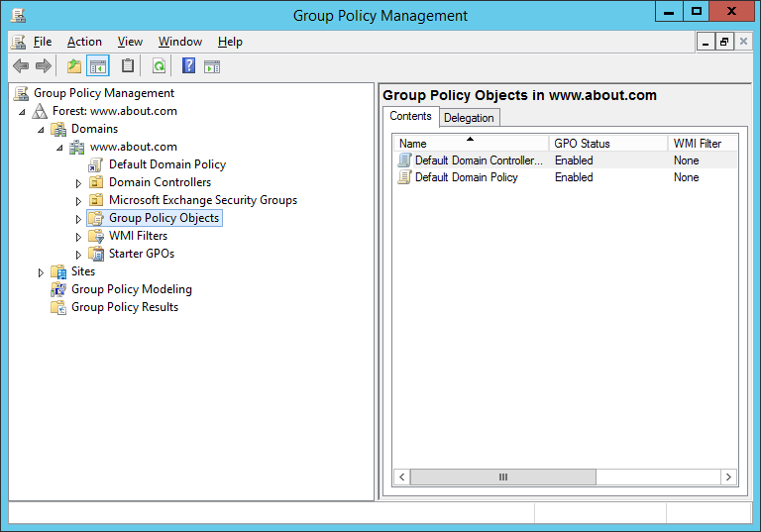Click the green Refresh toolbar icon
This screenshot has width=761, height=532.
pyautogui.click(x=159, y=66)
